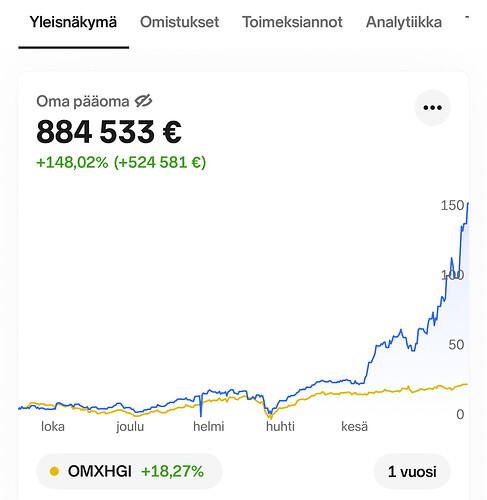Image resolution: width=487 pixels, height=500 pixels.
Task: Click the loka label on the time axis
Action: tap(53, 426)
